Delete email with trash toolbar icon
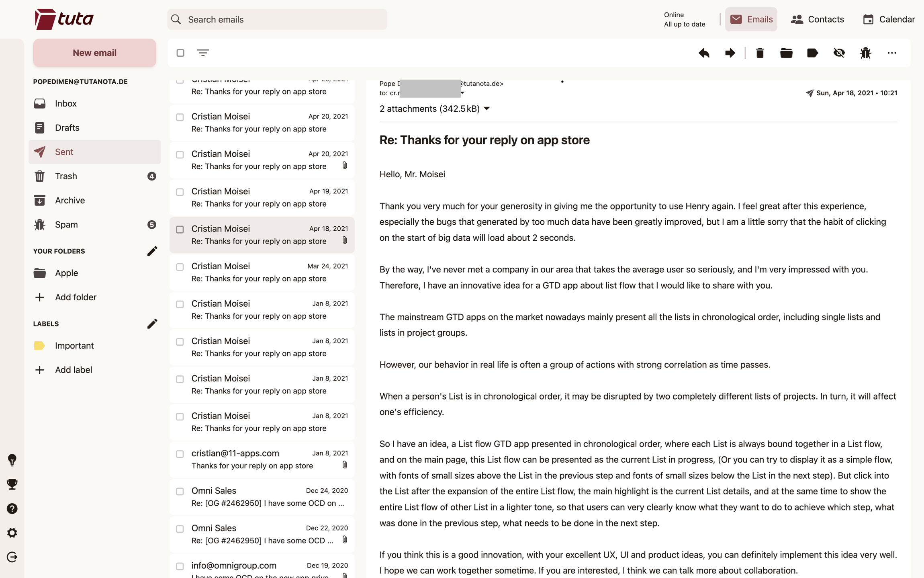The image size is (924, 578). click(760, 53)
